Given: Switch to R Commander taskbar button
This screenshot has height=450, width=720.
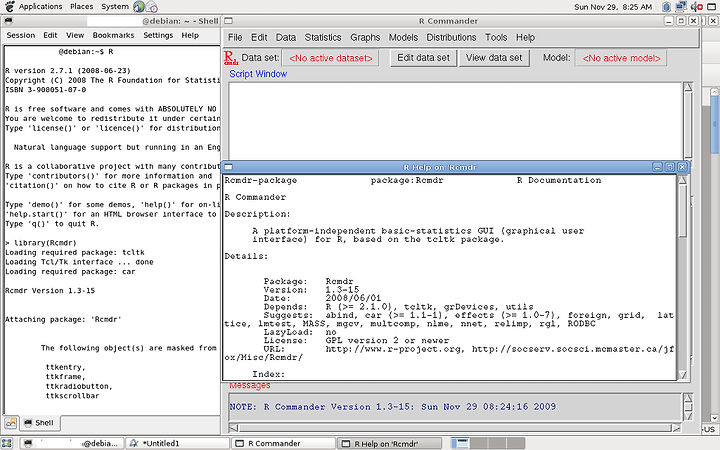Looking at the screenshot, I should coord(283,444).
